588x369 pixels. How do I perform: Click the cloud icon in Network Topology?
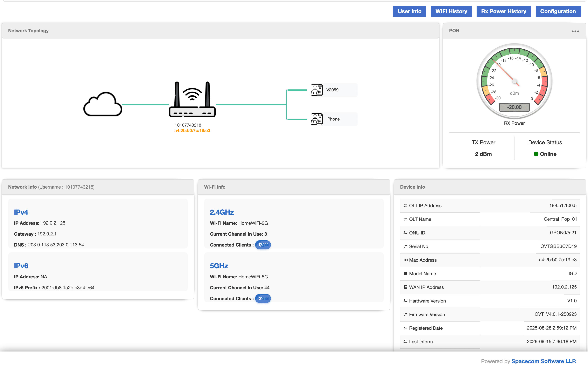click(103, 104)
